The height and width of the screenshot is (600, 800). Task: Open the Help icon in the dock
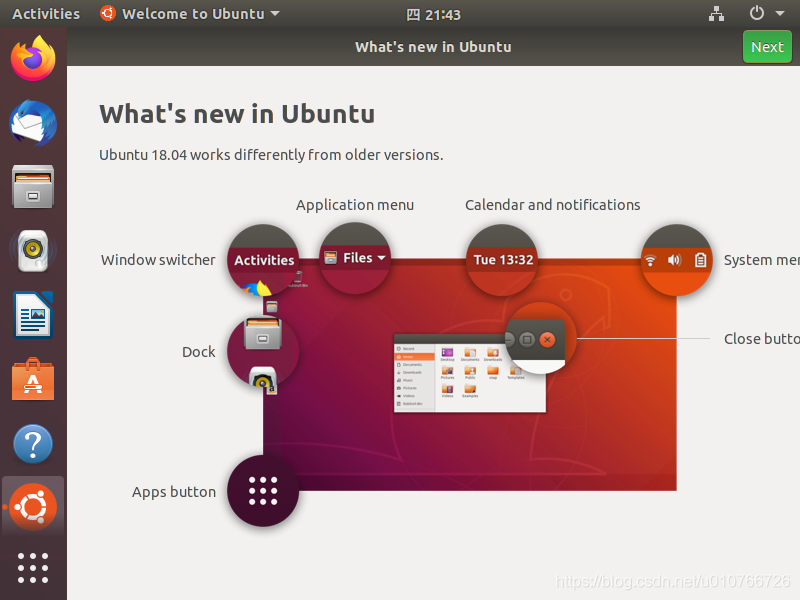point(33,443)
